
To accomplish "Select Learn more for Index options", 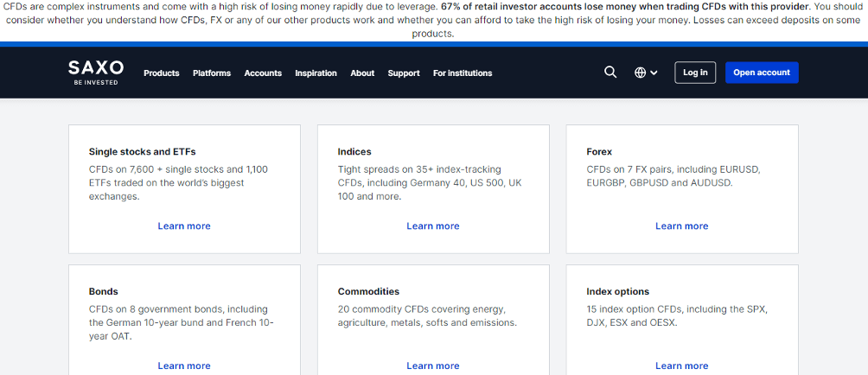I will pyautogui.click(x=681, y=365).
